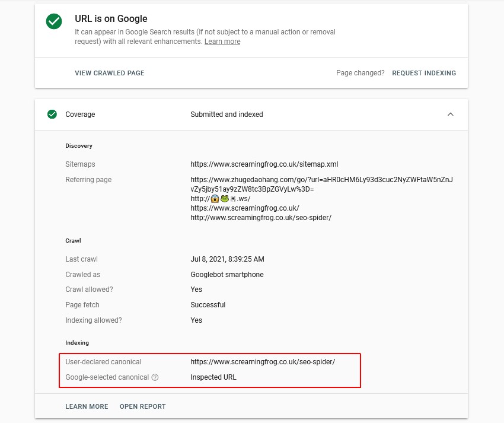Click the Sitemaps row label
The height and width of the screenshot is (423, 504).
click(80, 164)
